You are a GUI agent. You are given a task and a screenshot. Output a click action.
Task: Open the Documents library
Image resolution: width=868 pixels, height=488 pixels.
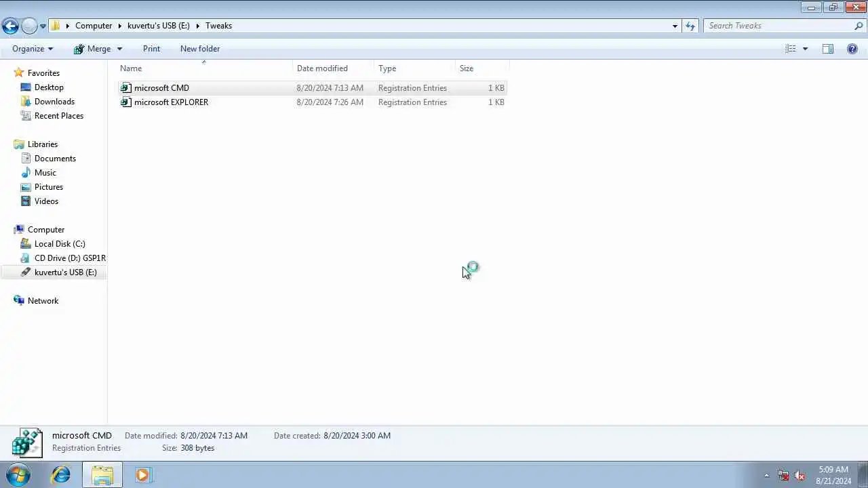pyautogui.click(x=55, y=159)
